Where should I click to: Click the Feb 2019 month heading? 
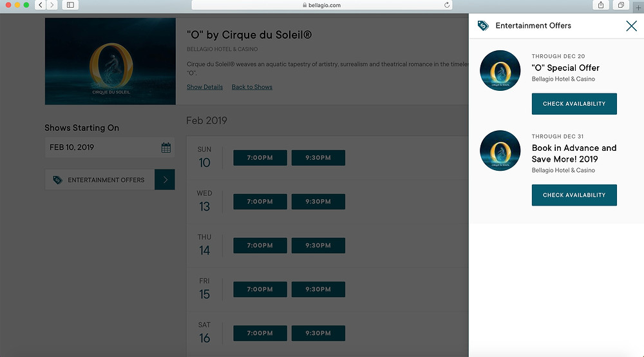click(207, 121)
